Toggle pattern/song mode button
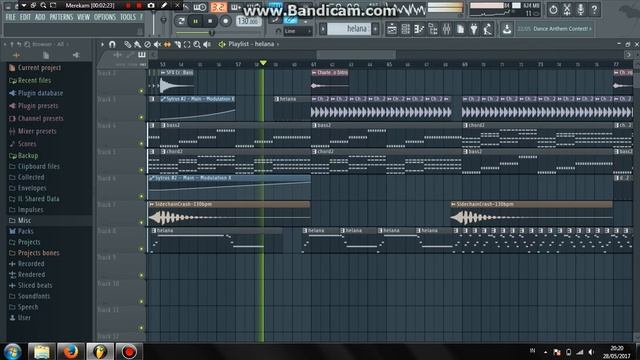This screenshot has height=360, width=640. tap(181, 21)
